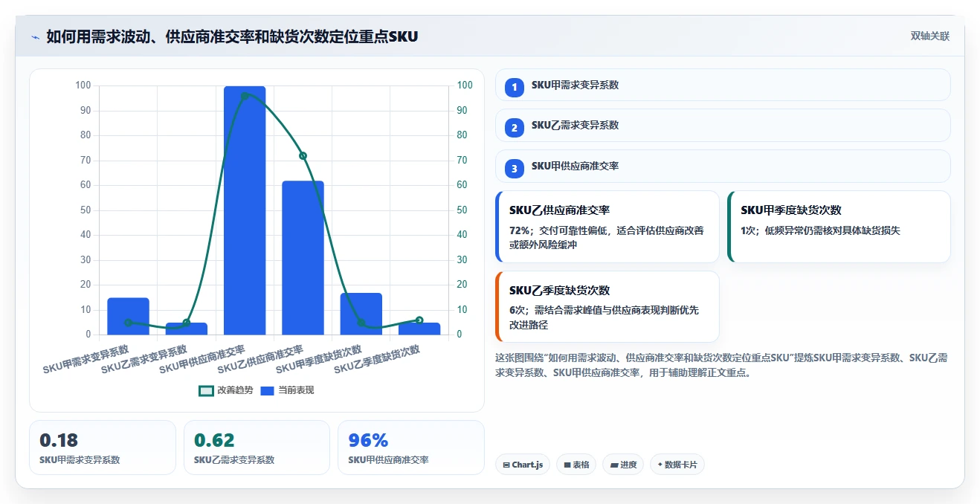This screenshot has width=980, height=504.
Task: Open the SKU乙季度缺货次数 card
Action: click(x=607, y=306)
